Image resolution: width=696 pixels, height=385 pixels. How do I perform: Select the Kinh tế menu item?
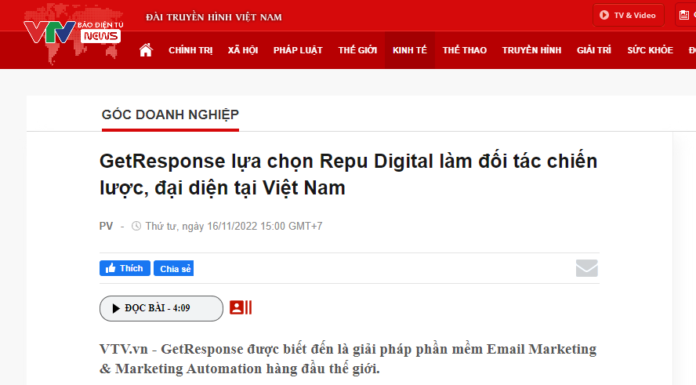click(410, 50)
